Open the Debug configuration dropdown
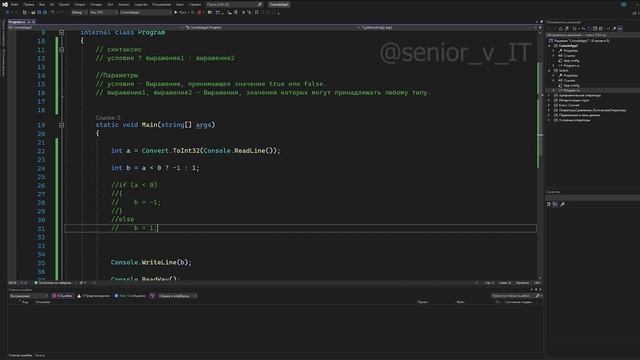Viewport: 640px width, 360px height. click(x=79, y=12)
